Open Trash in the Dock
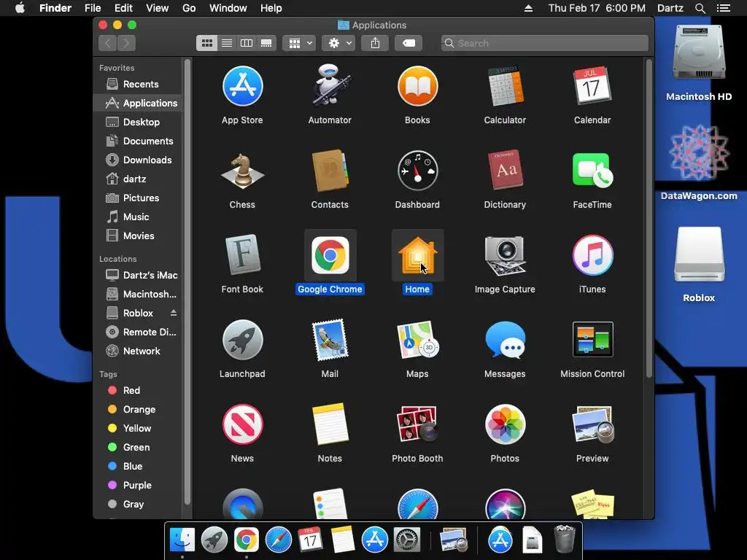 565,539
